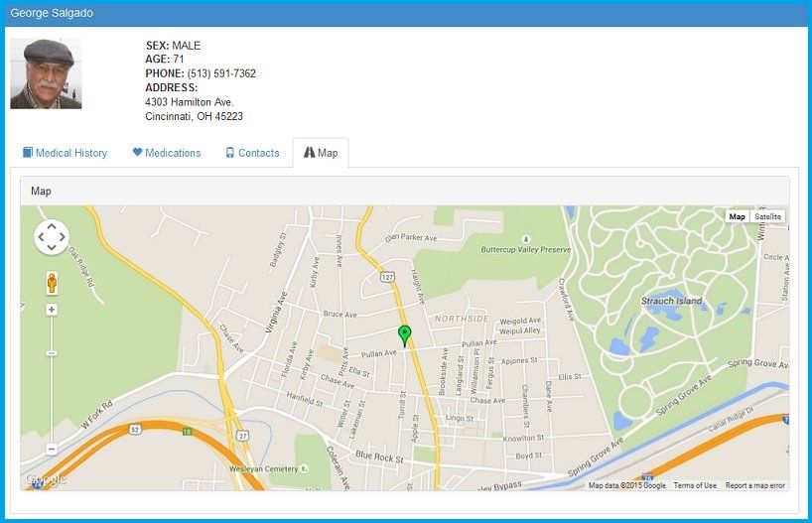Click the Buttercup Valley Preserve label
This screenshot has height=523, width=812.
(526, 249)
